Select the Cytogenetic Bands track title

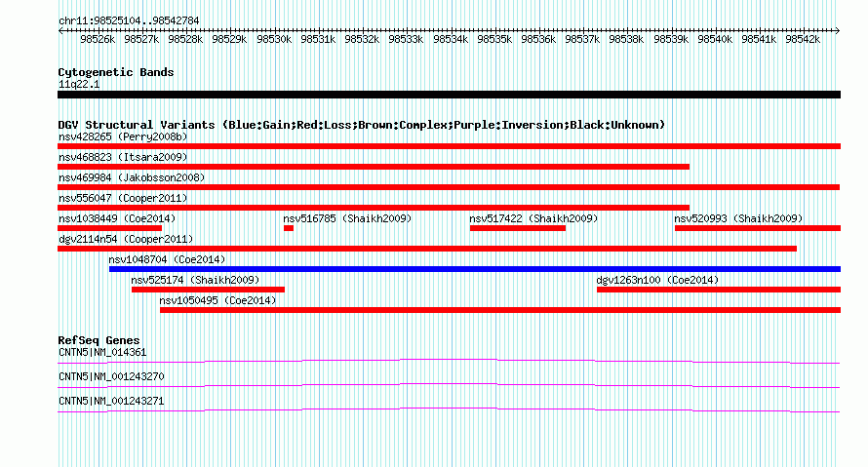coord(116,72)
